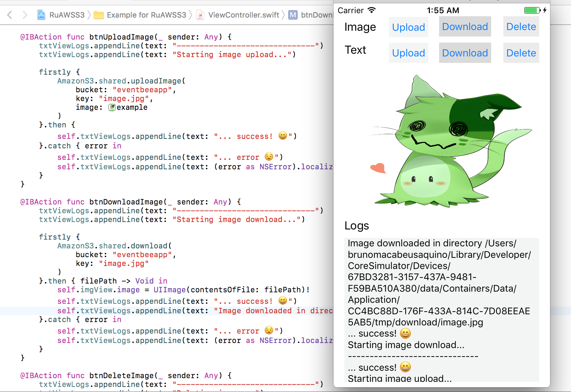Click the grinning emoji in upload success code
This screenshot has width=571, height=392.
click(x=283, y=136)
